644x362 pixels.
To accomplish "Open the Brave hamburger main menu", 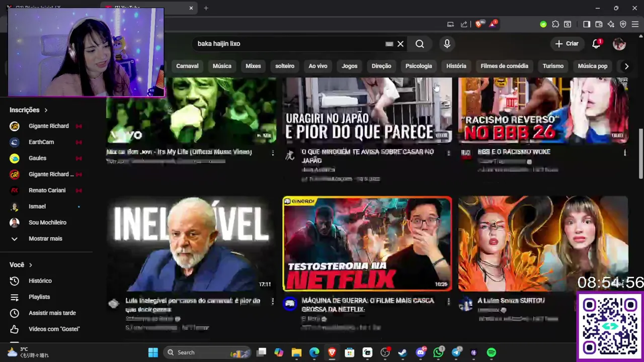I will pyautogui.click(x=635, y=24).
